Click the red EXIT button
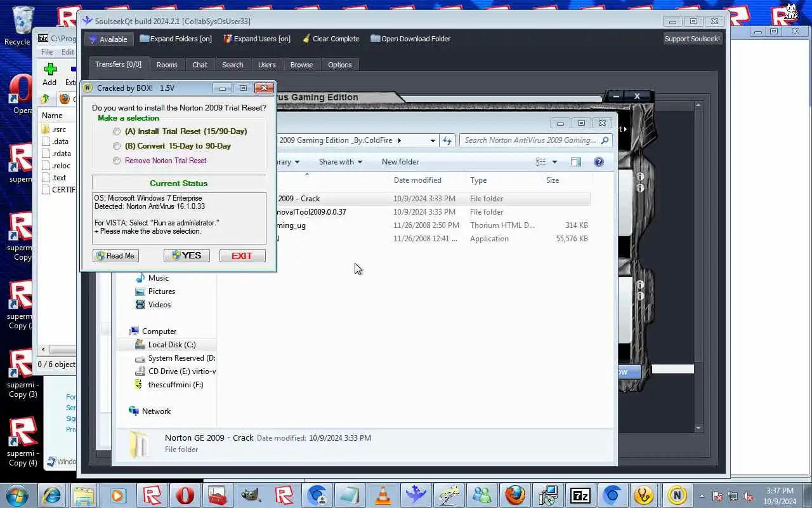This screenshot has width=812, height=508. [242, 256]
